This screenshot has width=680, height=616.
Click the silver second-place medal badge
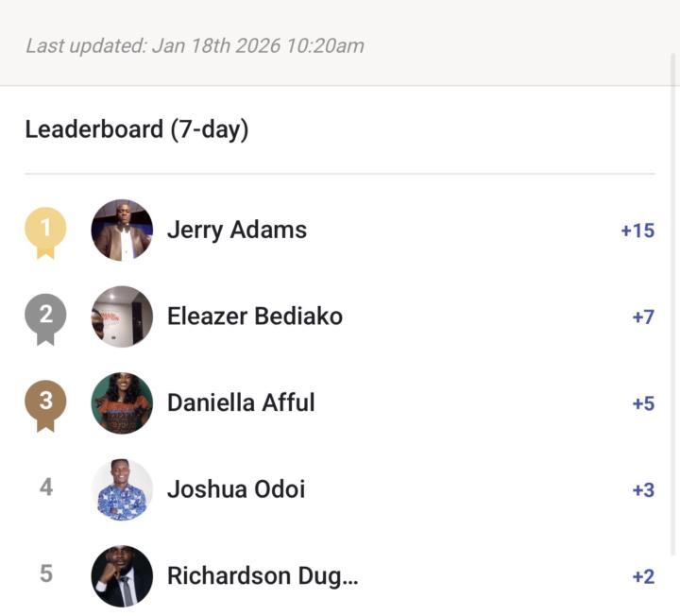click(45, 316)
